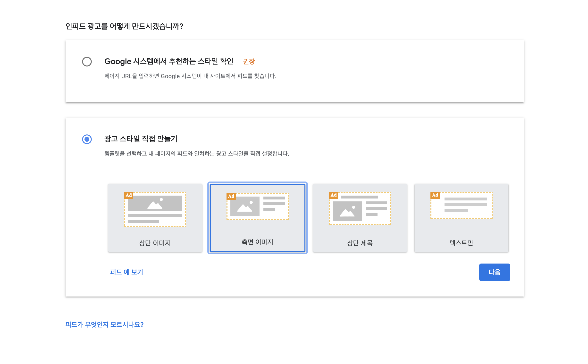Click the Ad badge on 상단 제목 card
The width and height of the screenshot is (588, 364).
click(x=334, y=195)
